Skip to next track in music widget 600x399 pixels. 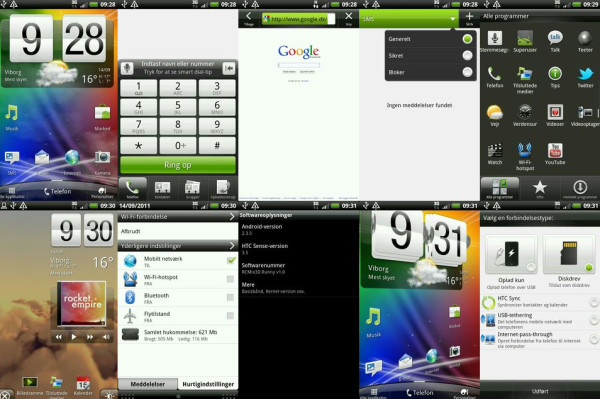(x=90, y=337)
